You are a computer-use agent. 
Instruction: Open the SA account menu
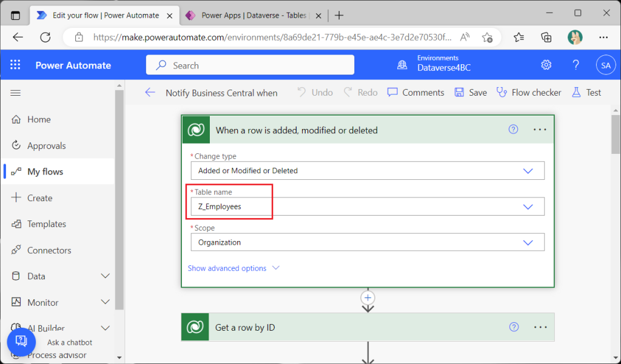click(606, 65)
